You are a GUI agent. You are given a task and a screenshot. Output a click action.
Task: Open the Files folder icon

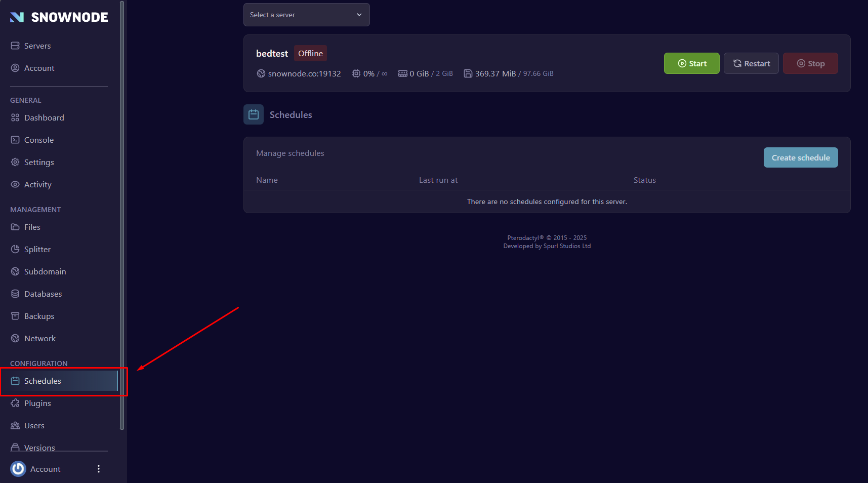coord(15,227)
